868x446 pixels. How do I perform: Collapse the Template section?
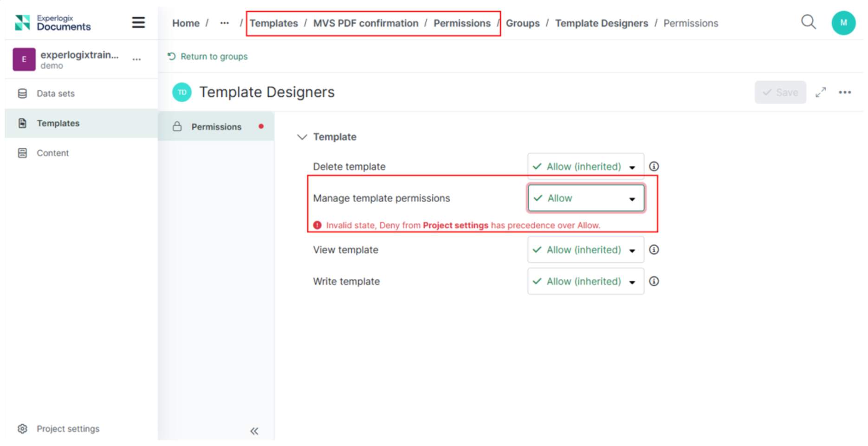tap(302, 137)
